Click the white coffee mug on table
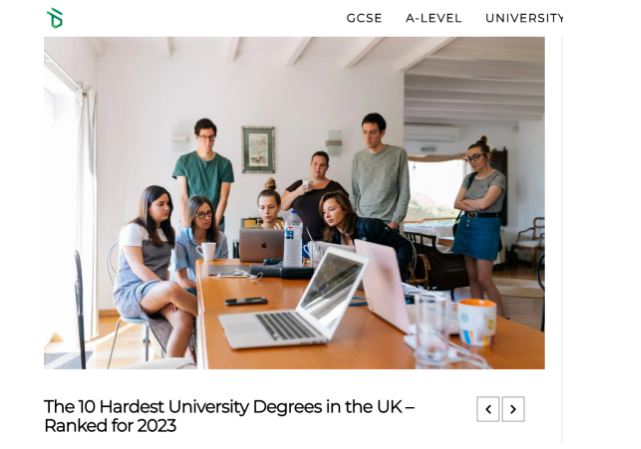Screen dimensions: 641x449 tap(207, 251)
